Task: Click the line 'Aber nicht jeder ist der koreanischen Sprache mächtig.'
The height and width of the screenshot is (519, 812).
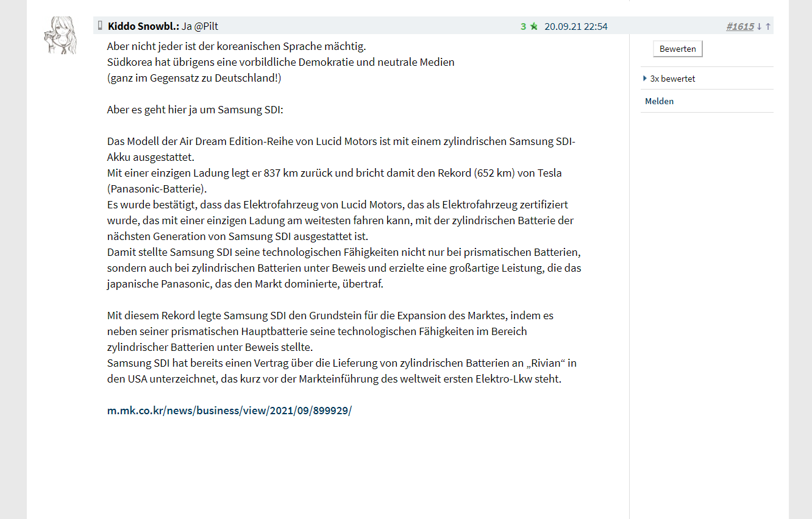Action: tap(237, 46)
